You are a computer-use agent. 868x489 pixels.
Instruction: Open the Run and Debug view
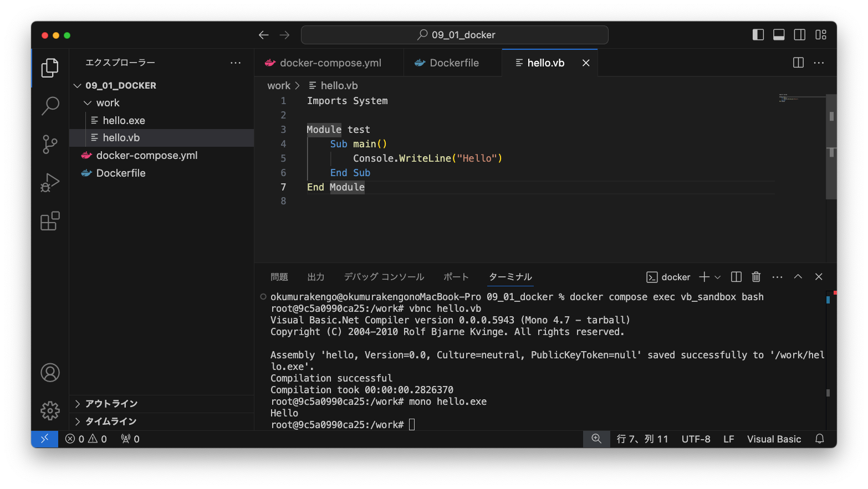tap(50, 183)
